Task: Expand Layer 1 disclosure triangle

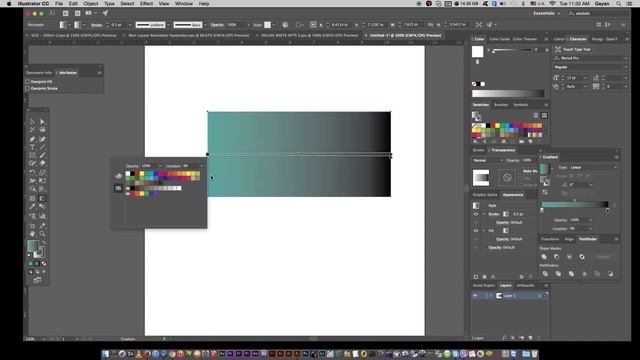Action: click(x=491, y=296)
